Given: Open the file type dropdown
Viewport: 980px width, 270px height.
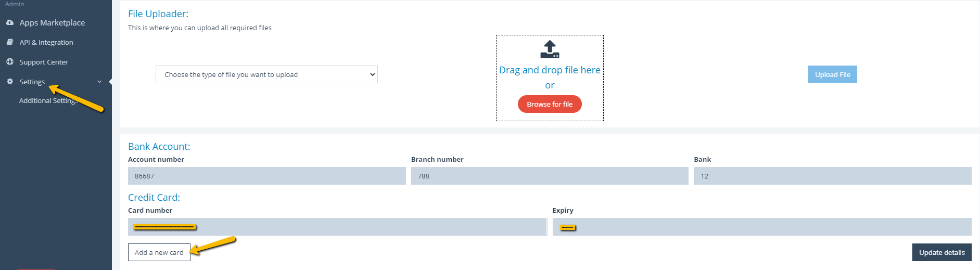Looking at the screenshot, I should (266, 74).
